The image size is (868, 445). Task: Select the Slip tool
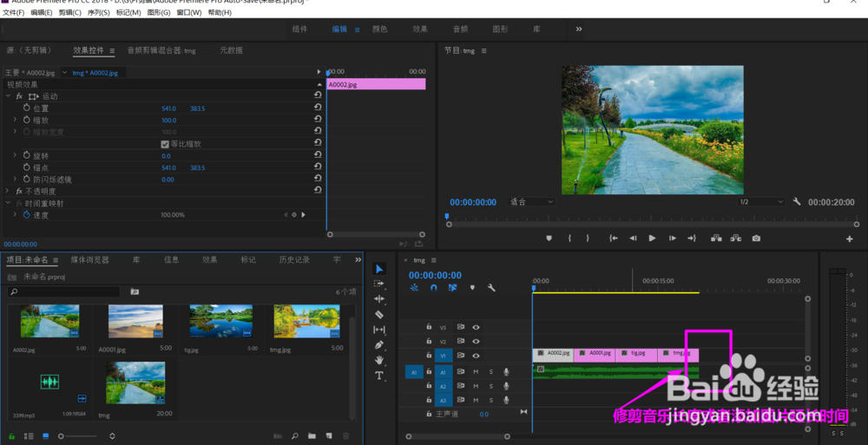tap(379, 330)
